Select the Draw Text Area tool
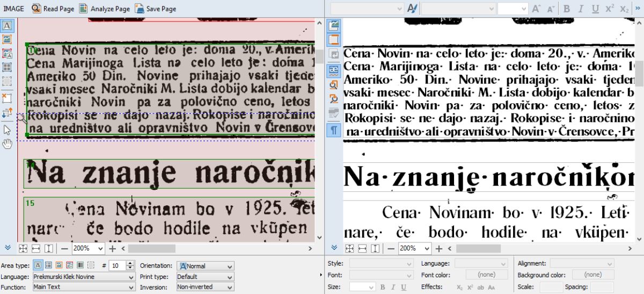This screenshot has height=294, width=644. (8, 26)
